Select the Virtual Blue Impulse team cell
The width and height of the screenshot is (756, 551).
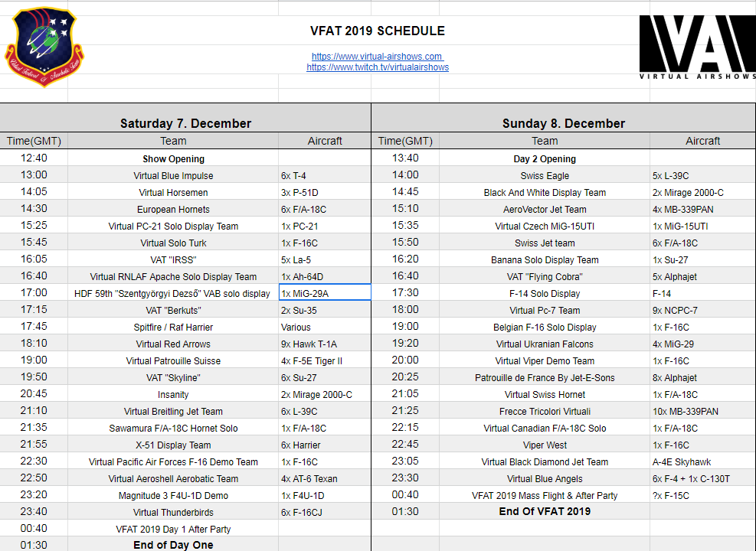(173, 176)
